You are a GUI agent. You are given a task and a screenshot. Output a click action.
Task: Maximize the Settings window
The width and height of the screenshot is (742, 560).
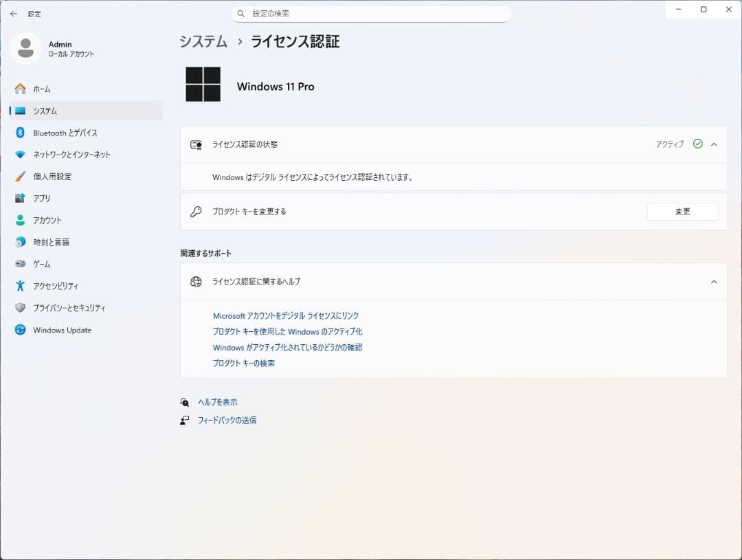(704, 10)
